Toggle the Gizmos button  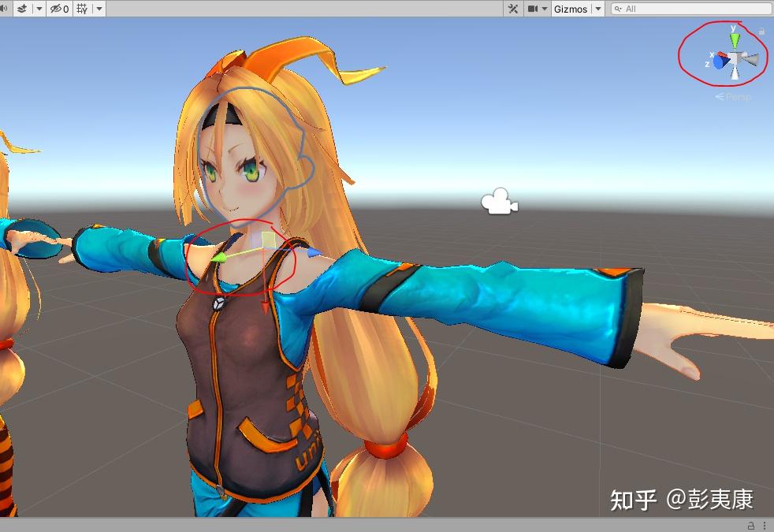(571, 9)
